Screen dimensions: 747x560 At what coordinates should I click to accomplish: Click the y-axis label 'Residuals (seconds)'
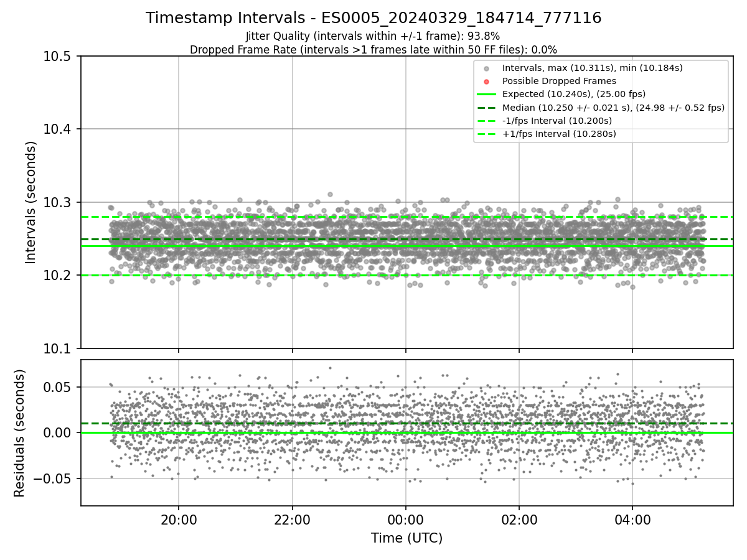coord(19,433)
